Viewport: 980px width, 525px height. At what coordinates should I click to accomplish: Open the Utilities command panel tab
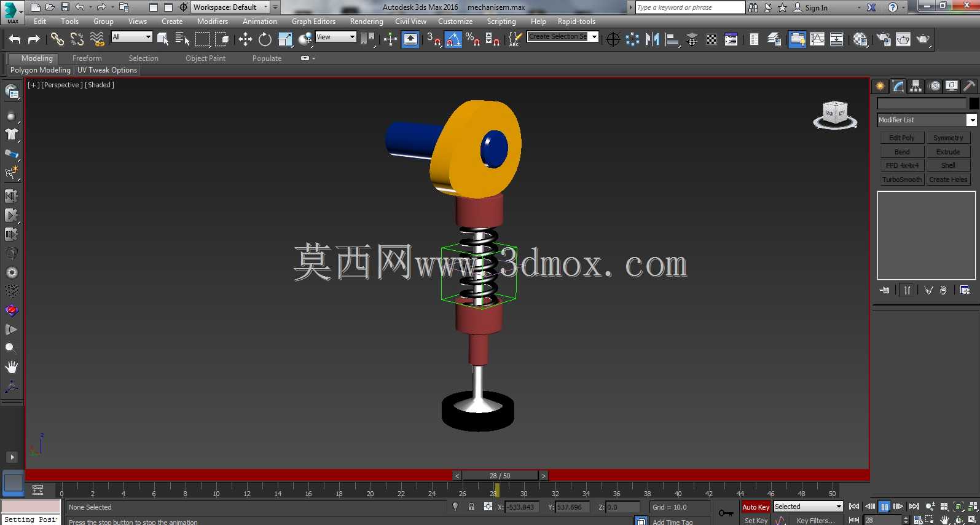click(970, 86)
